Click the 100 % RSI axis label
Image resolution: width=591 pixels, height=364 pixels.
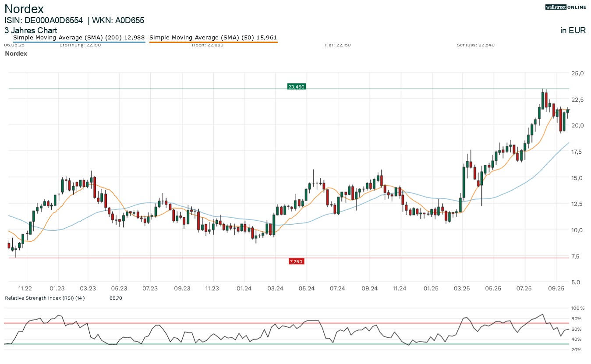(578, 308)
